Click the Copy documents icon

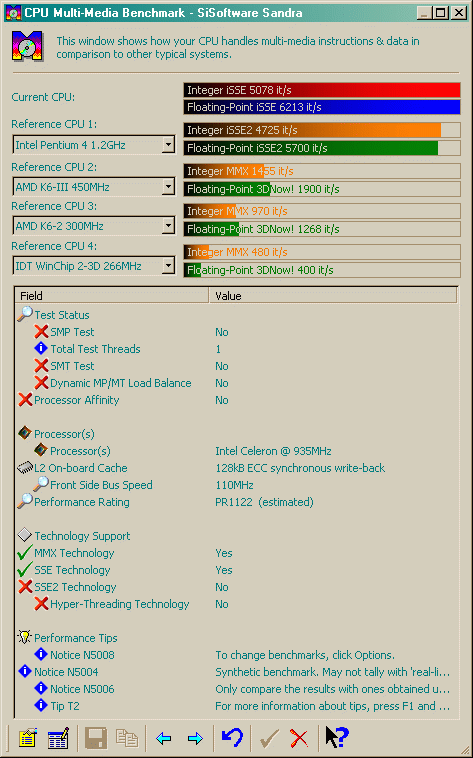click(x=127, y=738)
